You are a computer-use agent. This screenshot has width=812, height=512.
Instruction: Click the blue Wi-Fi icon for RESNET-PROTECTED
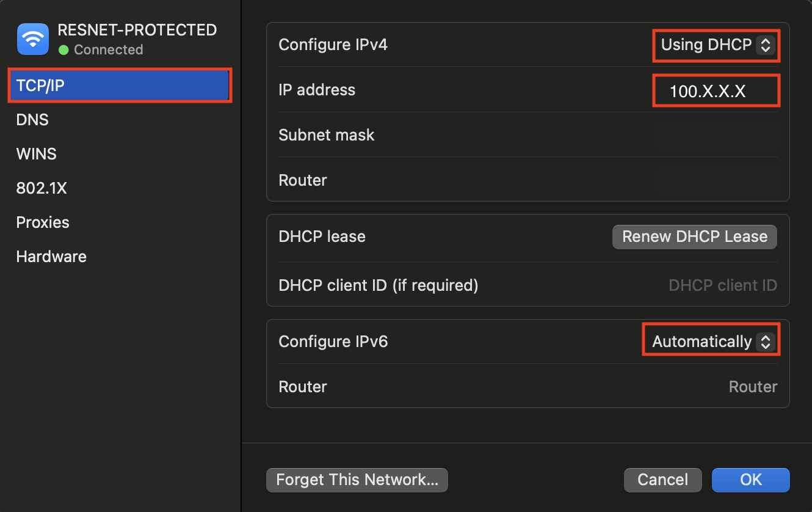click(x=32, y=38)
